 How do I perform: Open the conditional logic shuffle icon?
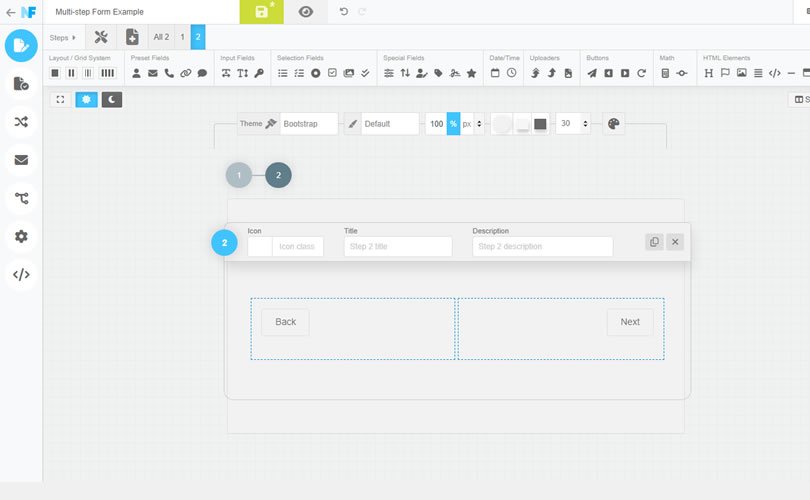pos(21,122)
